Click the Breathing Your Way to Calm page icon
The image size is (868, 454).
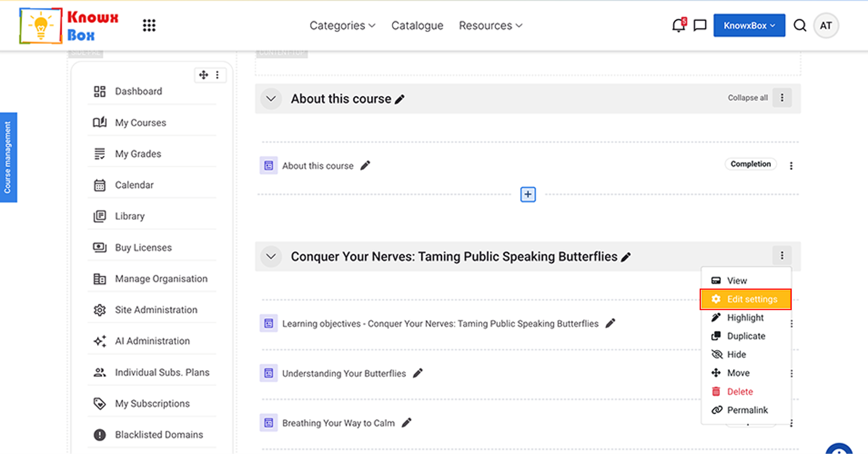click(269, 423)
